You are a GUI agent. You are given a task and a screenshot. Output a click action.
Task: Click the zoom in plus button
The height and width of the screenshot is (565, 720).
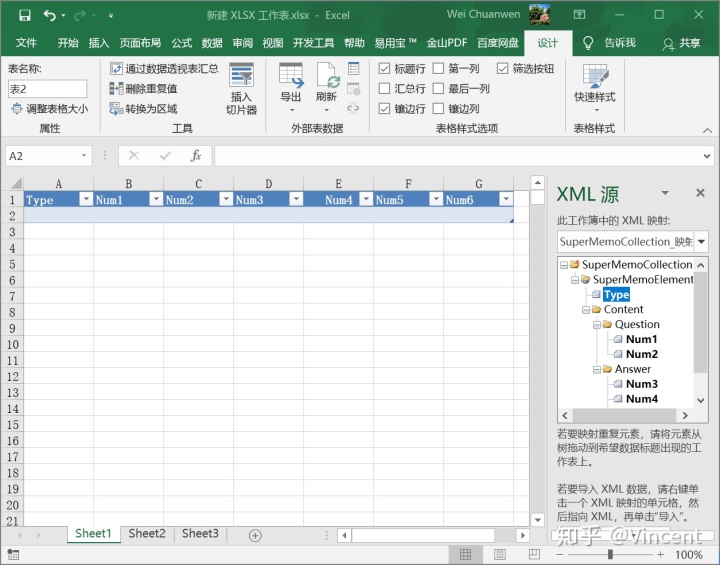click(660, 554)
